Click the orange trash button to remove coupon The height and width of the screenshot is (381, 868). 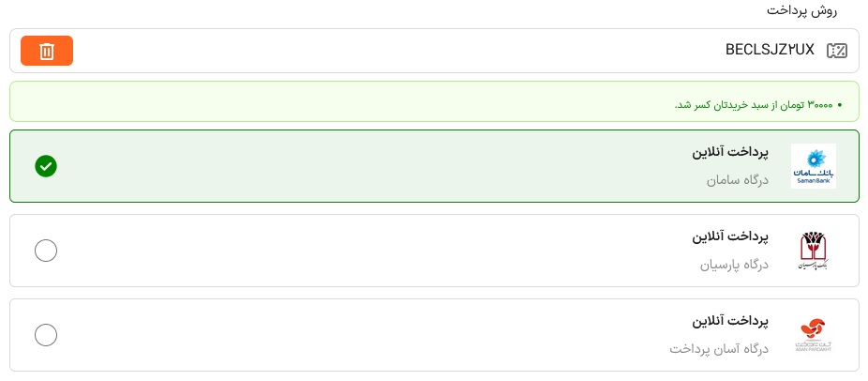click(47, 51)
